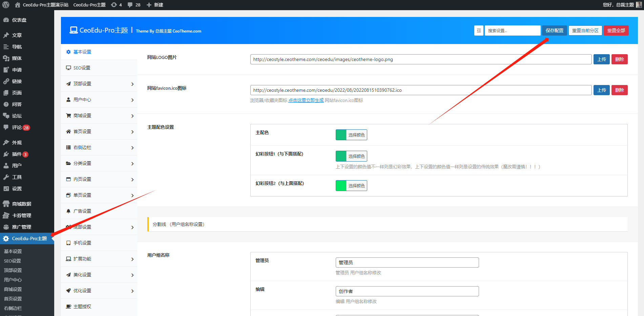Click the 页面 pages icon in sidebar
The height and width of the screenshot is (316, 644).
tap(6, 93)
